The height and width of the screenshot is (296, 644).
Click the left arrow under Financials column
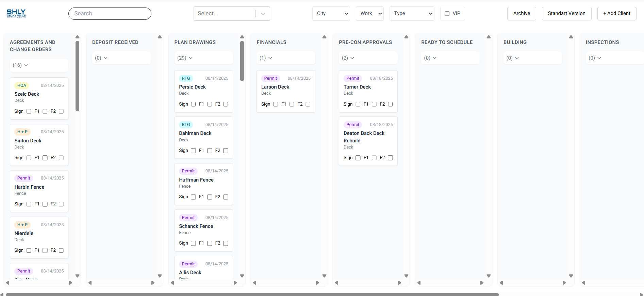point(254,283)
